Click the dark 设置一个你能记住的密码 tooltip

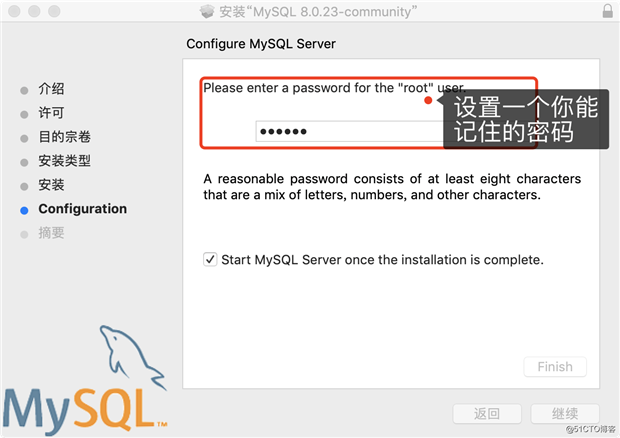[x=525, y=119]
